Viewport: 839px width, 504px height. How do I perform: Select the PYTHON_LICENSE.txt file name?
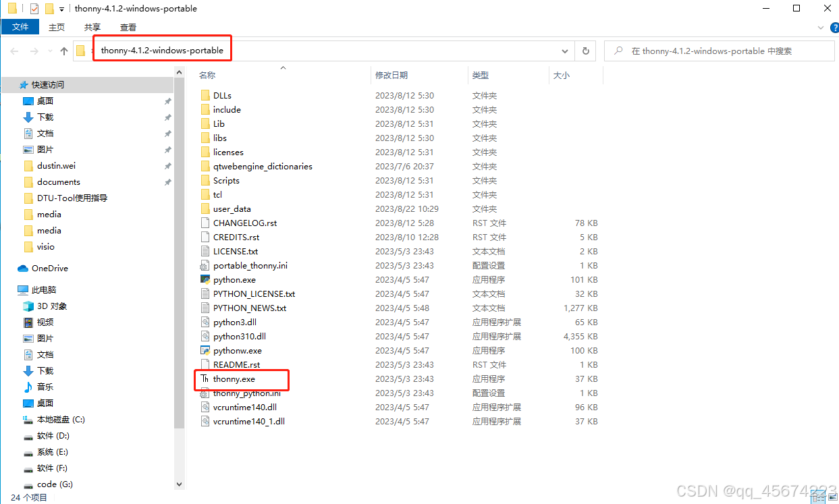click(254, 293)
